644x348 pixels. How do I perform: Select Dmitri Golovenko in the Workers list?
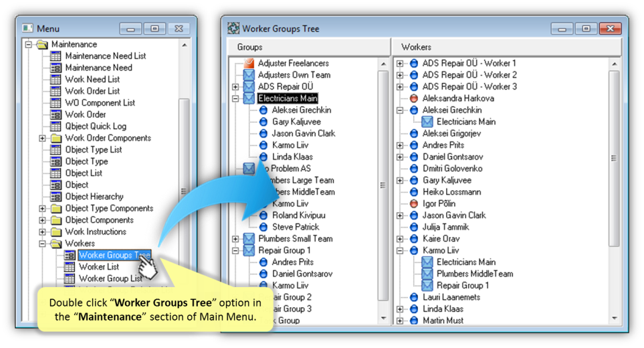(452, 169)
